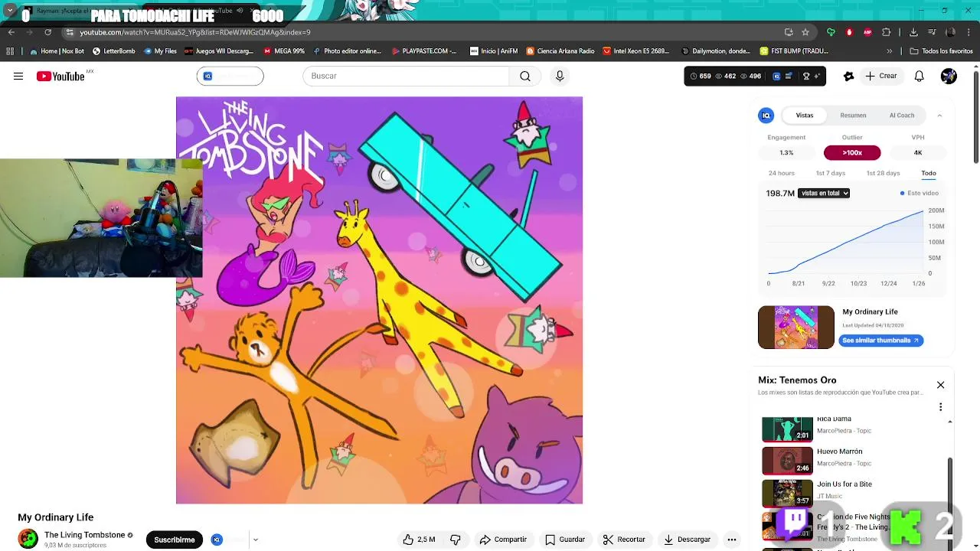Toggle the Este video chart legend
Image resolution: width=980 pixels, height=551 pixels.
click(920, 193)
